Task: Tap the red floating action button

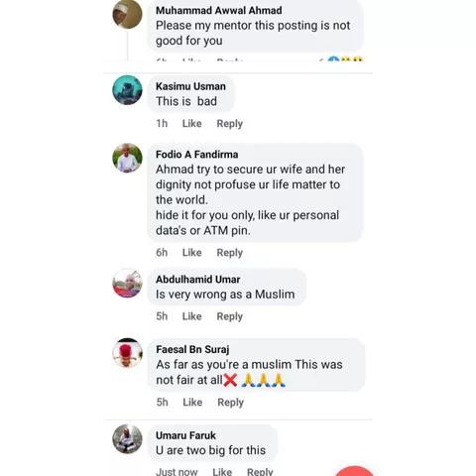Action: pos(354,471)
